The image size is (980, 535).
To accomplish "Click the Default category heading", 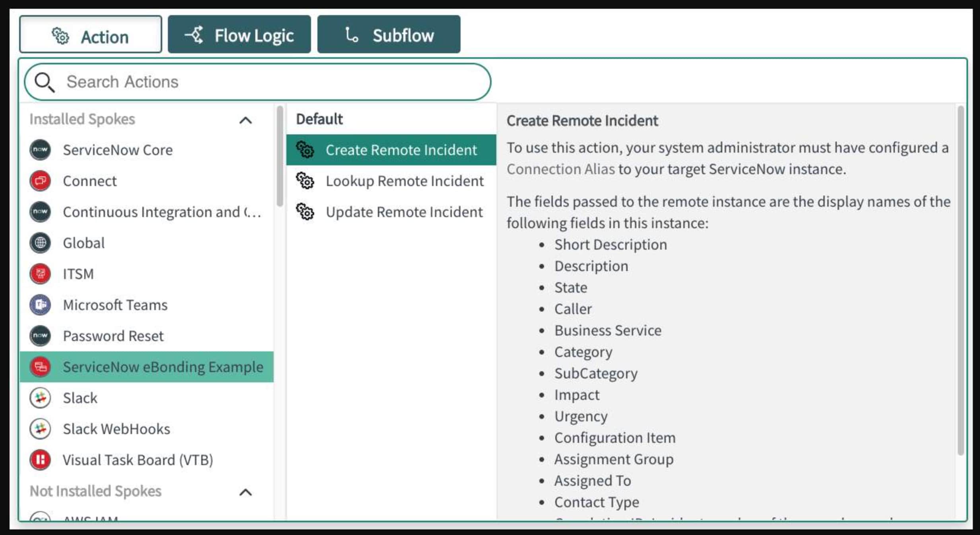I will (319, 119).
